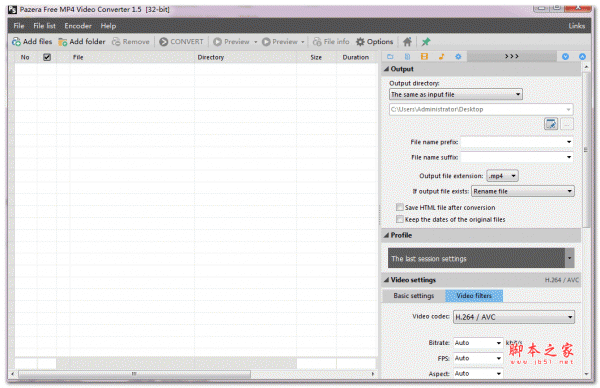Check Keep the dates of original files

(400, 219)
